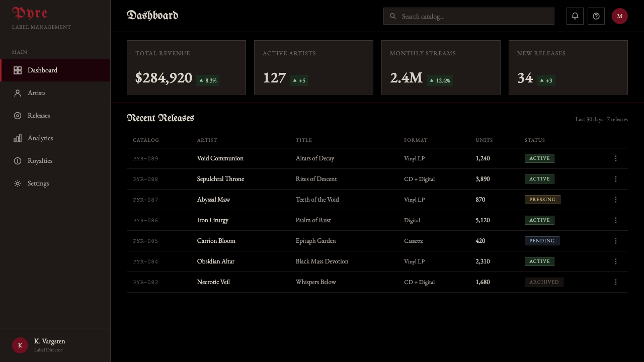644x362 pixels.
Task: Click the Analytics bar chart icon
Action: point(18,138)
